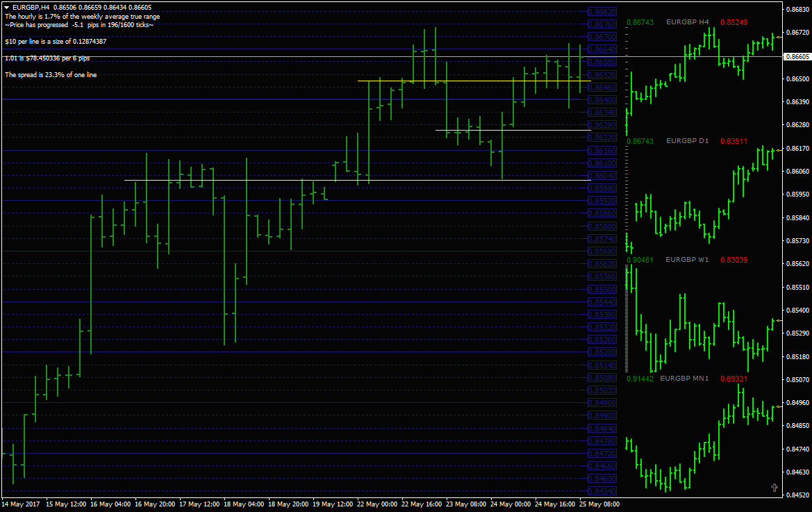Click the '14 May 2017' time axis label
Image resolution: width=812 pixels, height=512 pixels.
point(21,504)
